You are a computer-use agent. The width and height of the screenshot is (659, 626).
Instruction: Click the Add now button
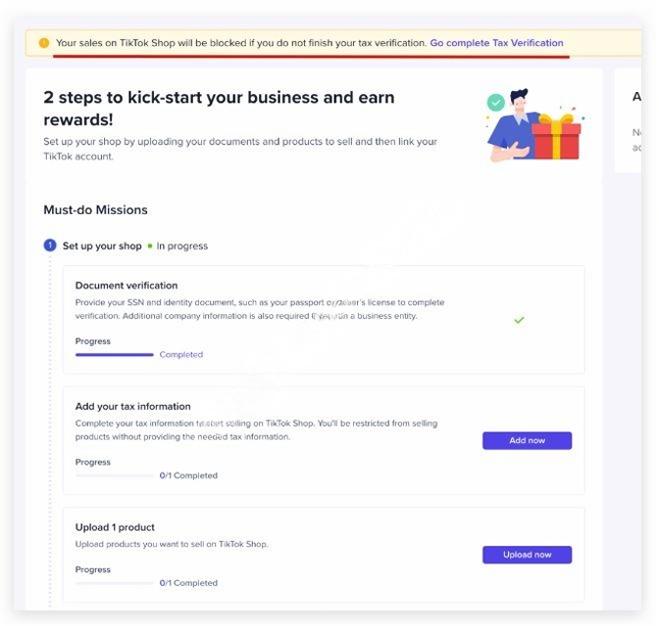527,440
